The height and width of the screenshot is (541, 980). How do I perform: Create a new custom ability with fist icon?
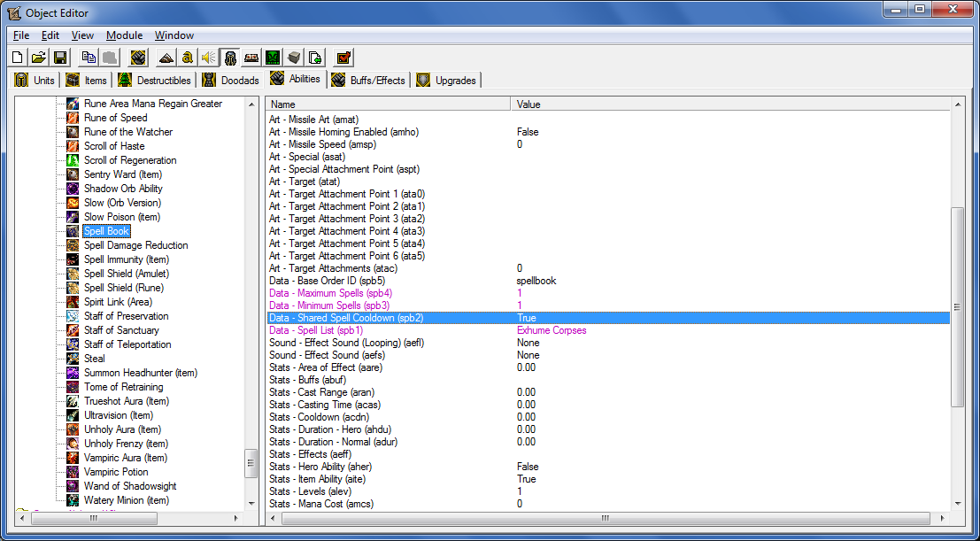(x=138, y=58)
